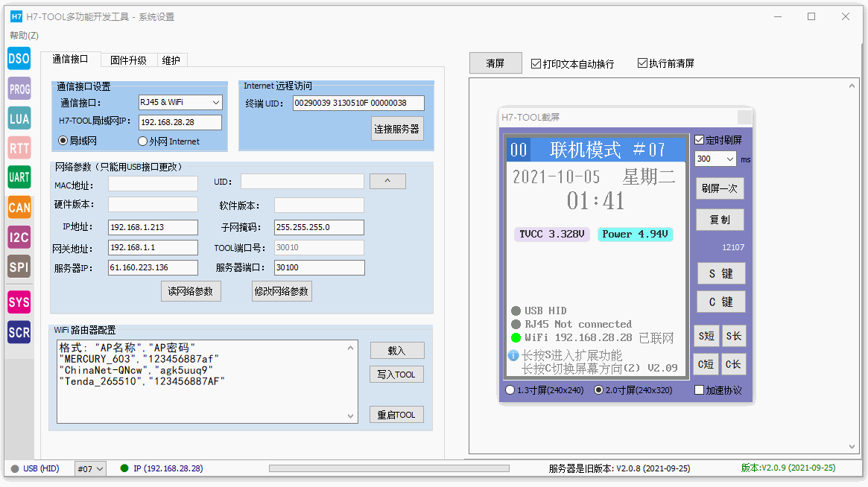Click the 复制 button
The image size is (868, 487).
tap(720, 220)
